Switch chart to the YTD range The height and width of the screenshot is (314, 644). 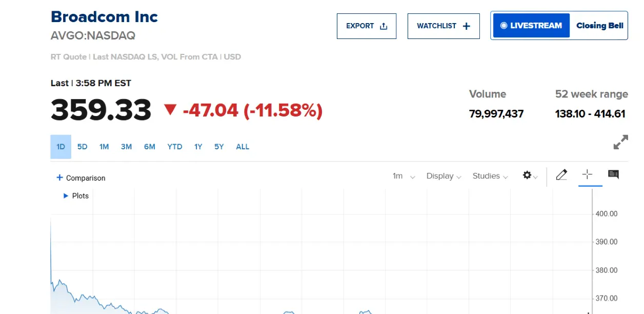pyautogui.click(x=174, y=147)
